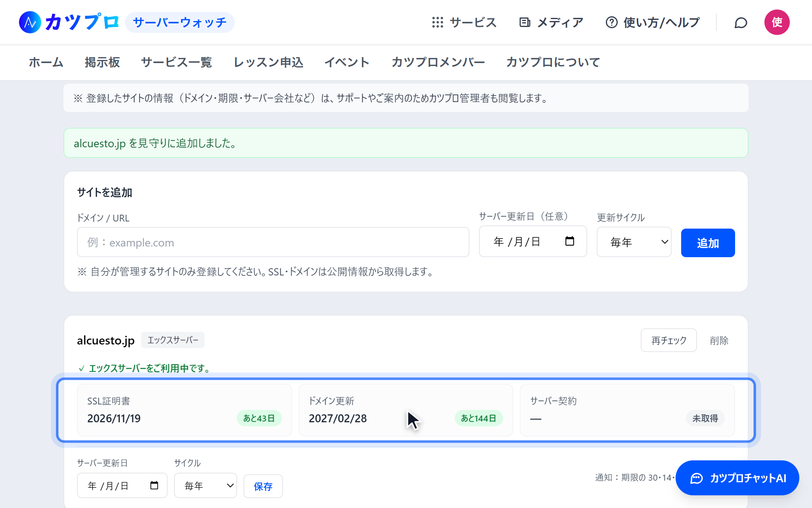Click the help question mark icon
The height and width of the screenshot is (508, 812).
[x=611, y=22]
